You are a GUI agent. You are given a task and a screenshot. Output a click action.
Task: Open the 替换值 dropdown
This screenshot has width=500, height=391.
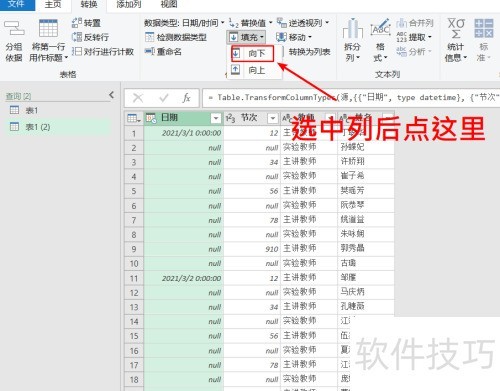click(x=251, y=23)
